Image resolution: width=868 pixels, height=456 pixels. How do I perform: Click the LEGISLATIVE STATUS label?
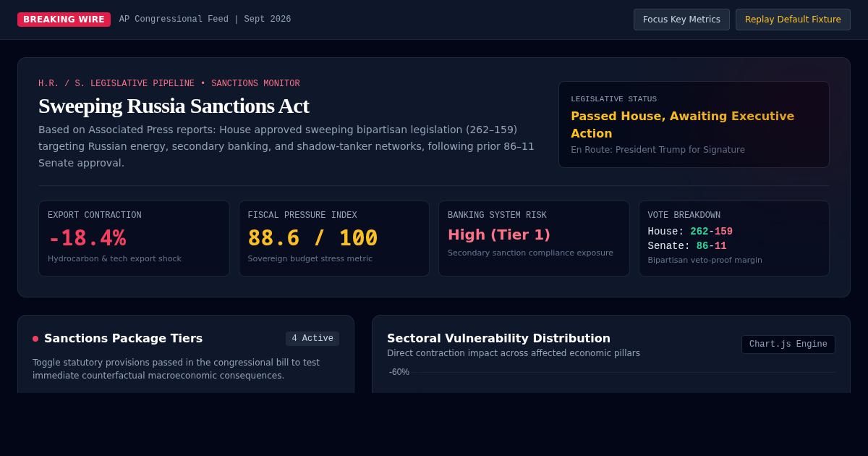click(613, 99)
